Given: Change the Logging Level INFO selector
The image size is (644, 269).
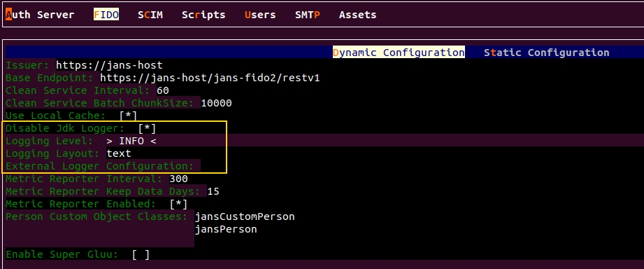Looking at the screenshot, I should [131, 141].
